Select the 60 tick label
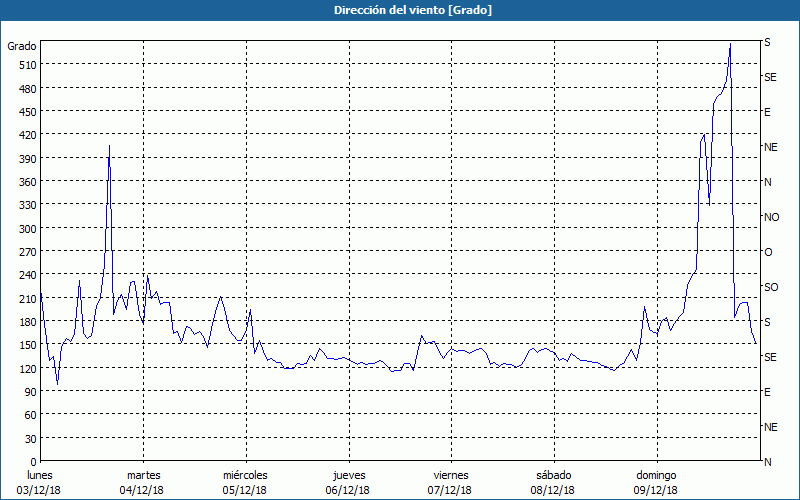The image size is (800, 500). (x=30, y=415)
